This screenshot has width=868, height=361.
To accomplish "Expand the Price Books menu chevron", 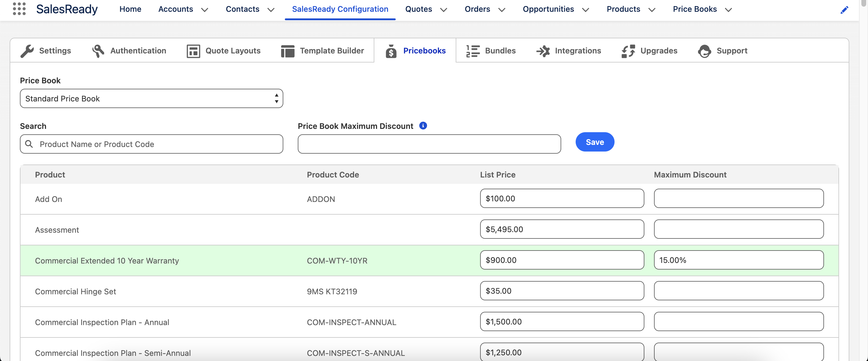I will pyautogui.click(x=728, y=10).
